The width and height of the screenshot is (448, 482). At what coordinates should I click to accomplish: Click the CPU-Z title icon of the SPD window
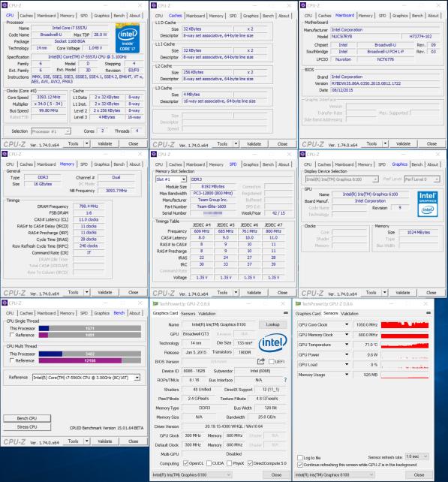(154, 154)
